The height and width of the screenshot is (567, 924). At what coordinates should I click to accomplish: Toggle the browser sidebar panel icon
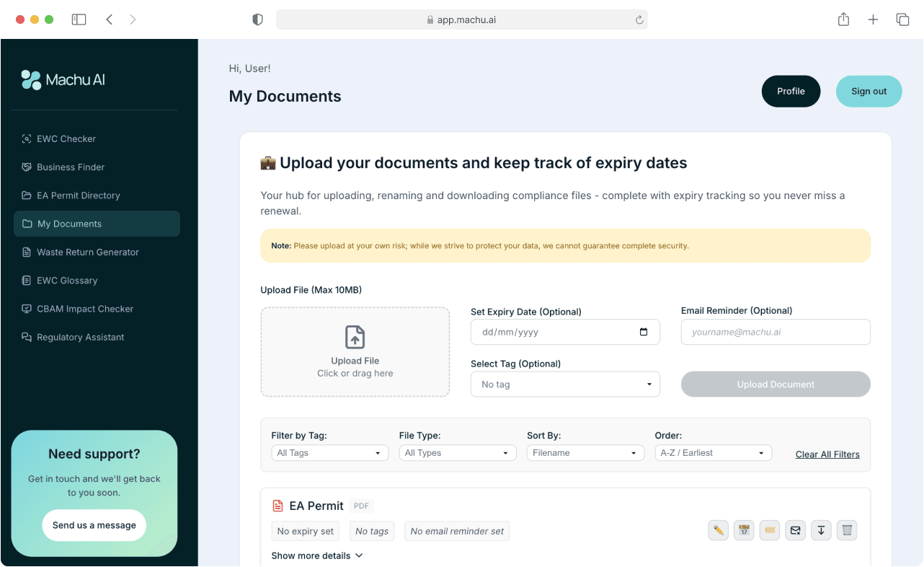pyautogui.click(x=79, y=19)
